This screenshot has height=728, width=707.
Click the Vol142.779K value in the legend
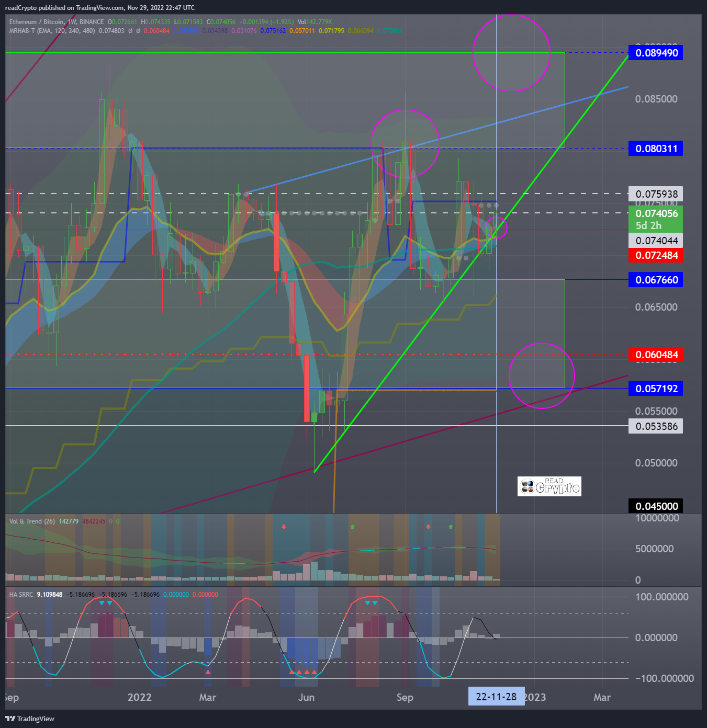click(315, 22)
